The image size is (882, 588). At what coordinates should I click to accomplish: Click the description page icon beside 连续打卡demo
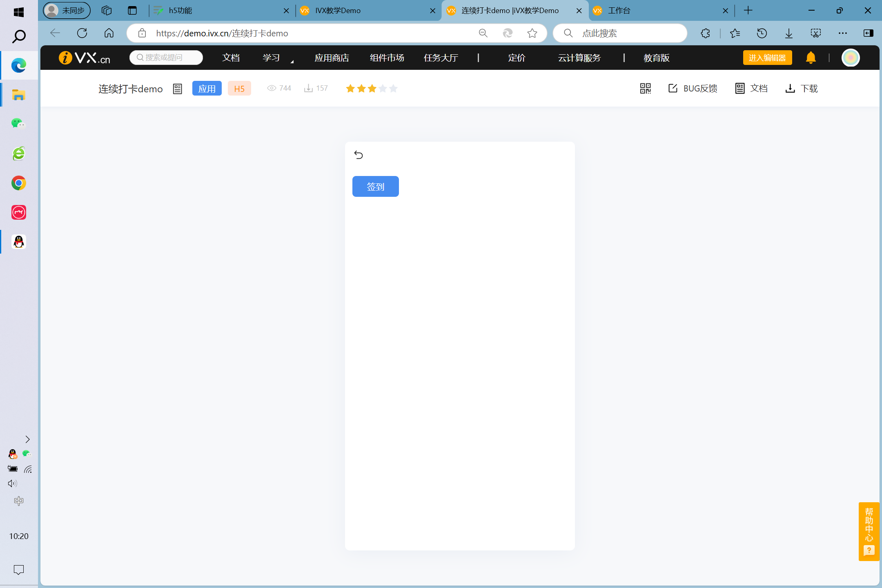177,89
